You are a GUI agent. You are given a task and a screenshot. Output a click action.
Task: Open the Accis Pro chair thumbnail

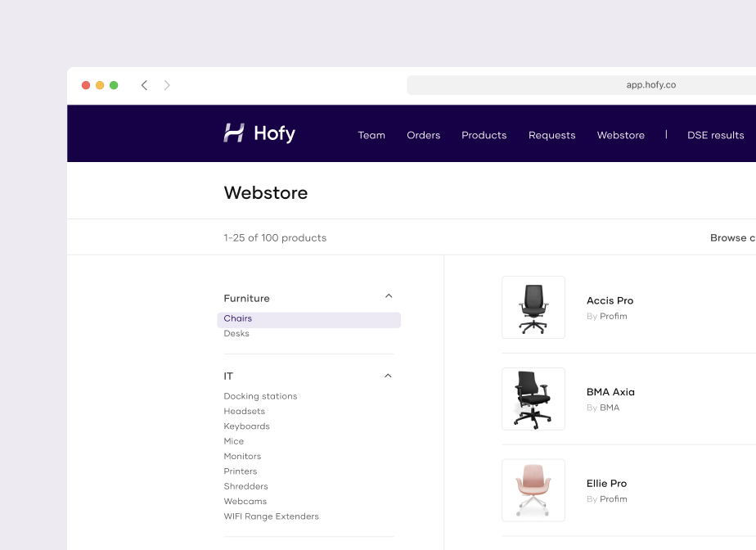pyautogui.click(x=533, y=307)
